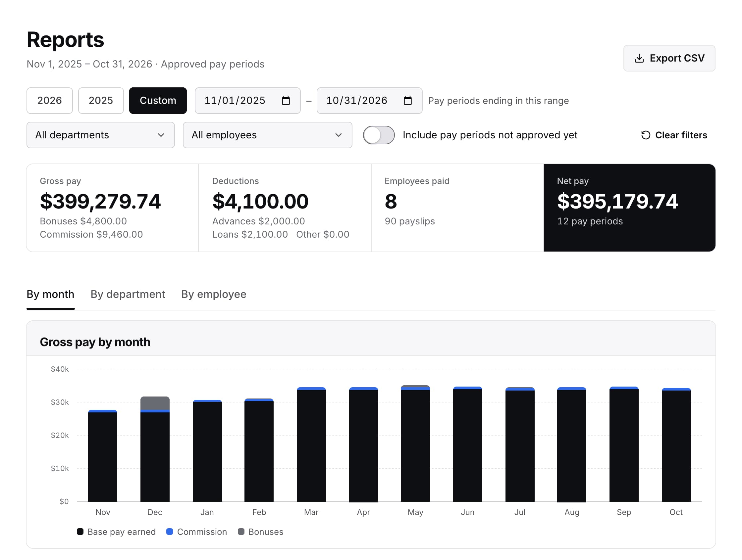The image size is (742, 560).
Task: Click the Reports page heading
Action: pyautogui.click(x=65, y=39)
